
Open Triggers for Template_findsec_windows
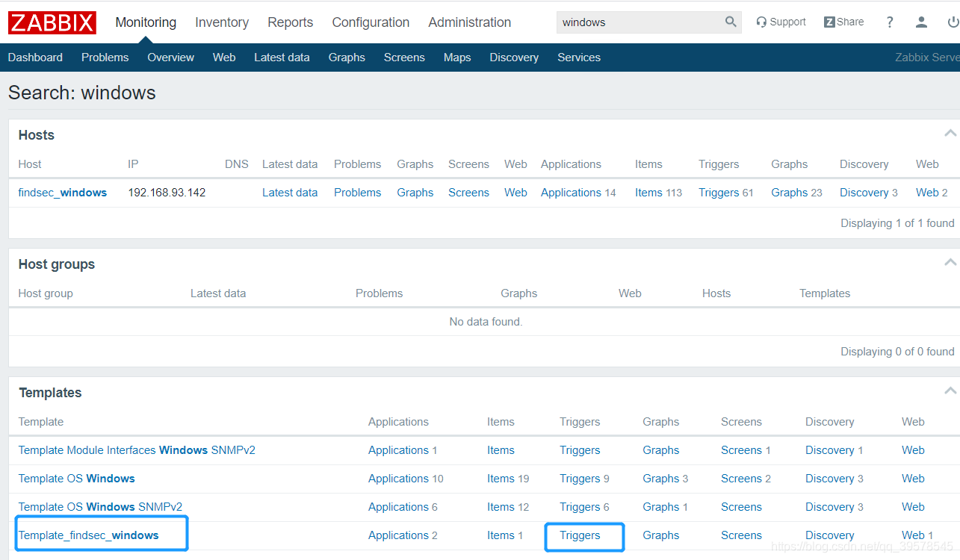tap(580, 535)
